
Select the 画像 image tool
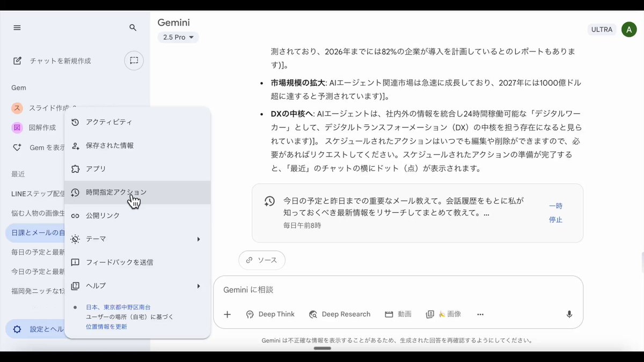tap(443, 314)
